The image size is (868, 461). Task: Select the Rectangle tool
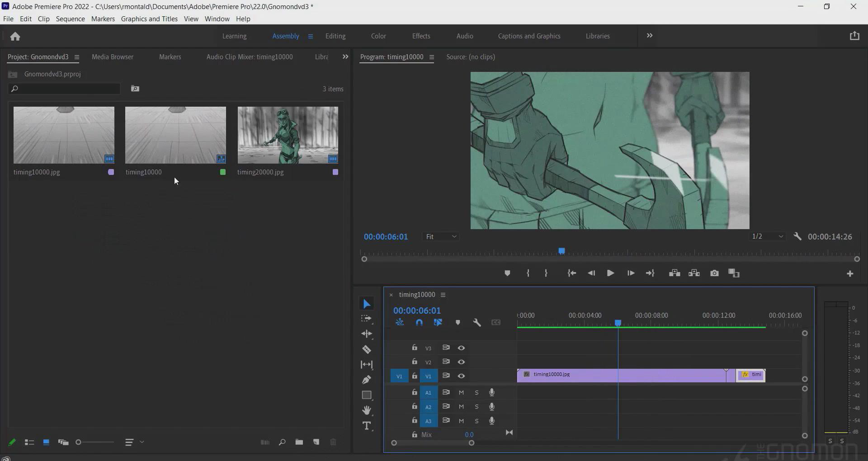tap(367, 395)
